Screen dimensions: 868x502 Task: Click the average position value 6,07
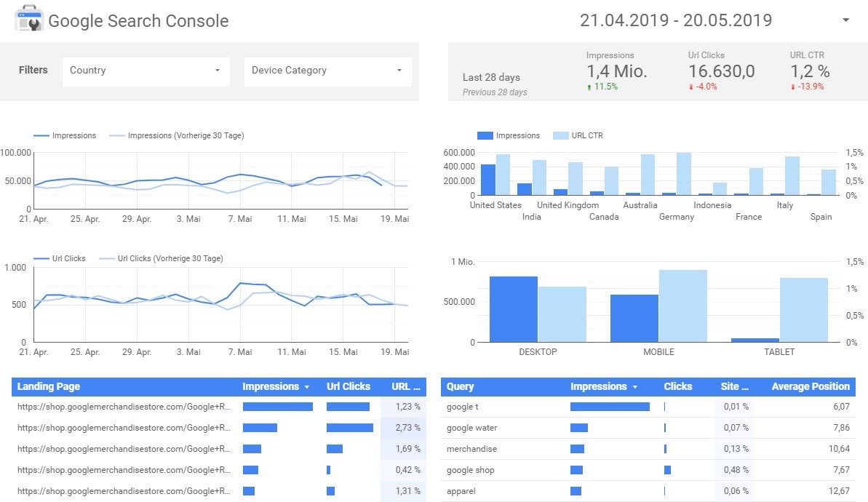841,407
